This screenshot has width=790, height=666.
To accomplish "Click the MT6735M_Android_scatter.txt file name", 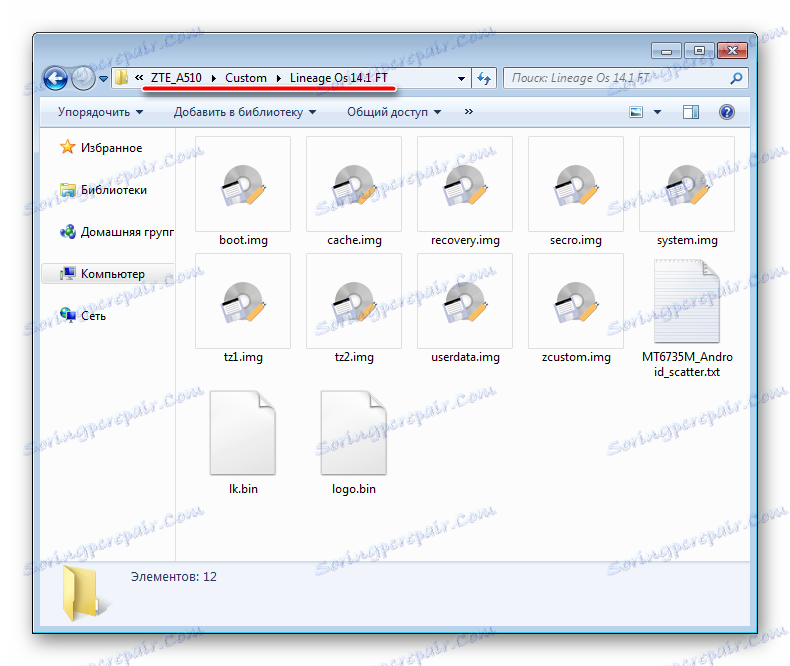I will [687, 364].
